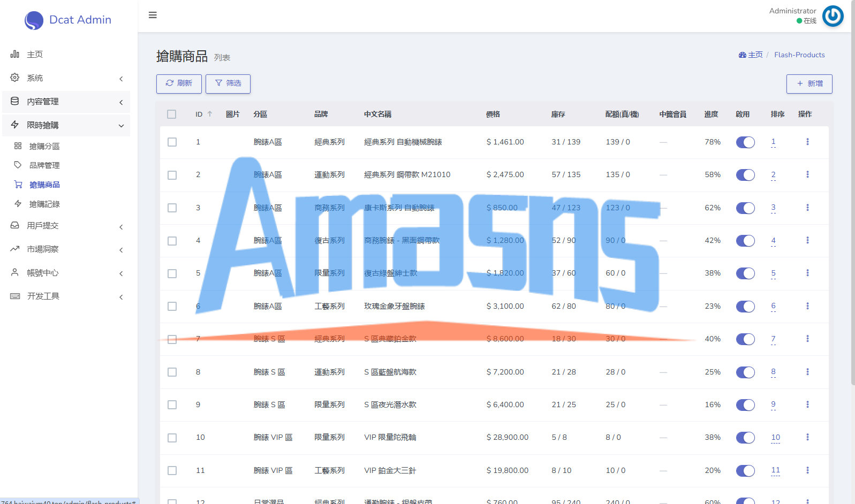This screenshot has height=504, width=855.
Task: Click price cell $ 28,900.00
Action: point(507,437)
